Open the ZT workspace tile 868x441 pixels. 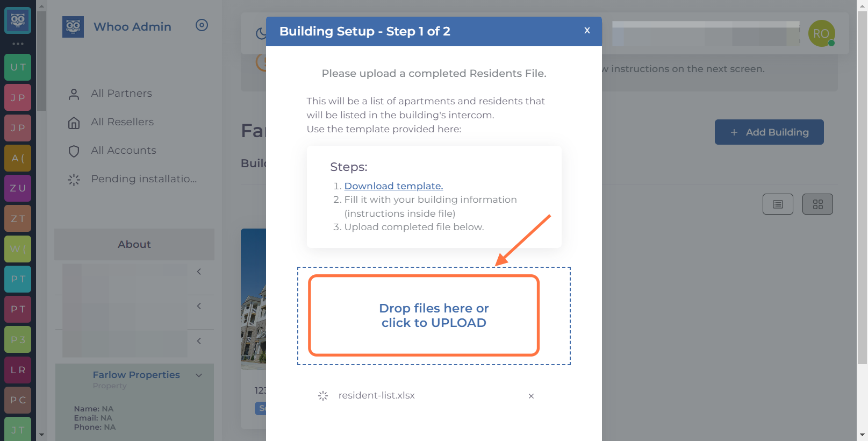[18, 218]
